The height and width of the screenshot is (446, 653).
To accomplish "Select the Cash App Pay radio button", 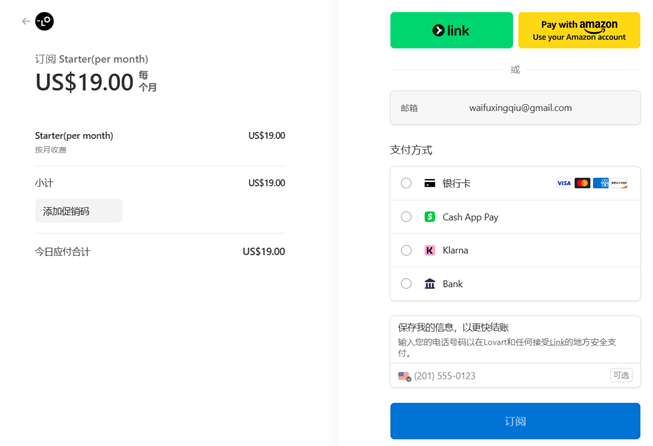I will 406,217.
